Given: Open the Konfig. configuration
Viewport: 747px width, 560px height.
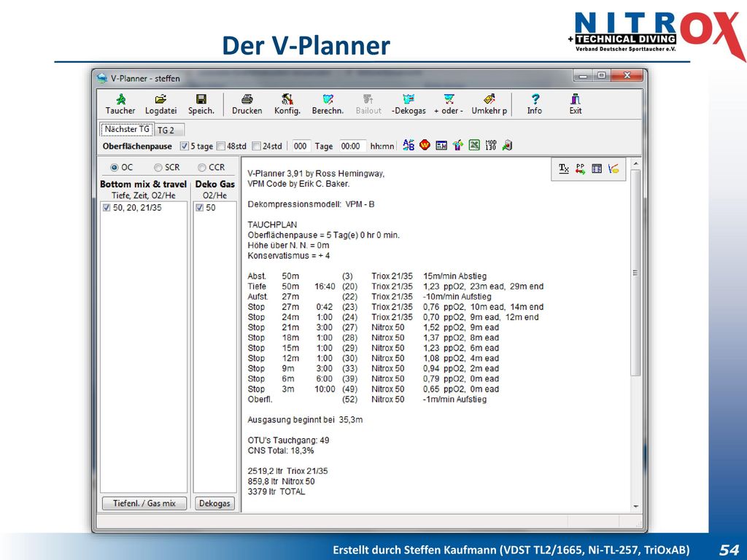Looking at the screenshot, I should coord(287,104).
